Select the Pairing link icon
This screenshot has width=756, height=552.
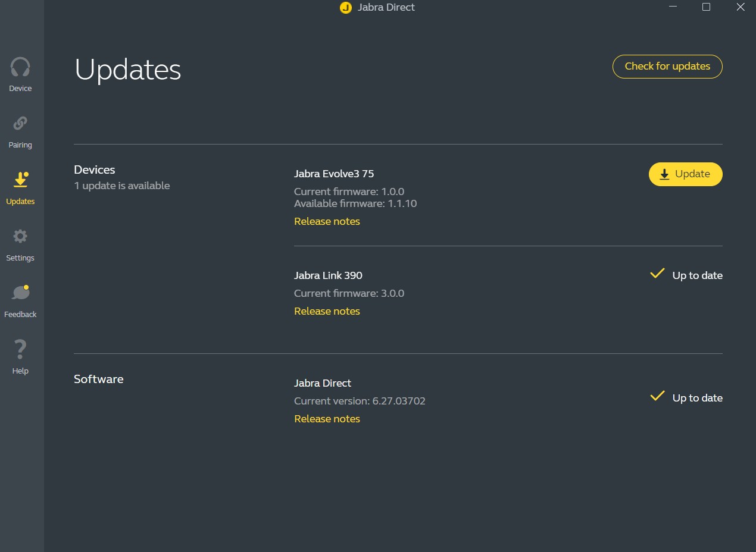pos(20,124)
